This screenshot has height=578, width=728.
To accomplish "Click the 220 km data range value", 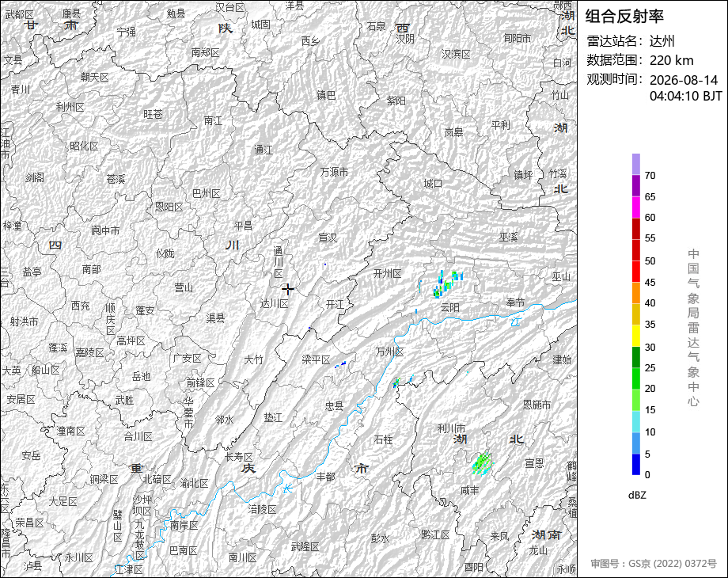I will point(671,60).
